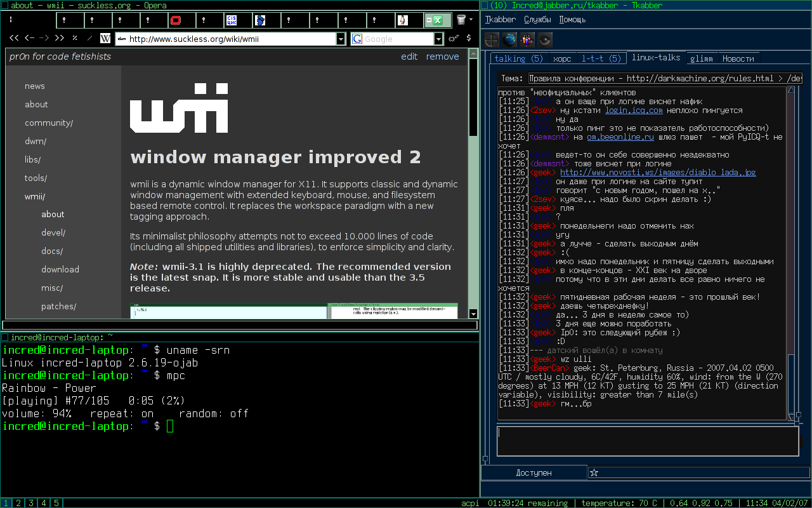Open the libs/ sidebar link
The image size is (812, 508).
pyautogui.click(x=33, y=159)
